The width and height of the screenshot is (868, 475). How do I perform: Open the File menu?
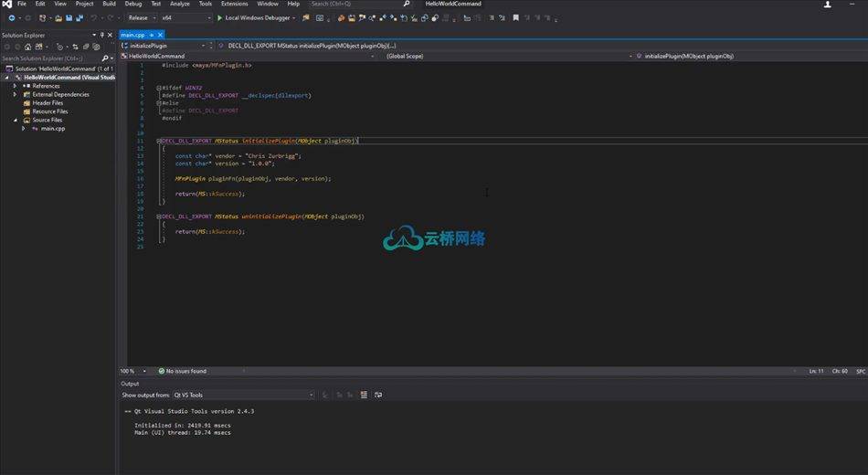[x=22, y=4]
